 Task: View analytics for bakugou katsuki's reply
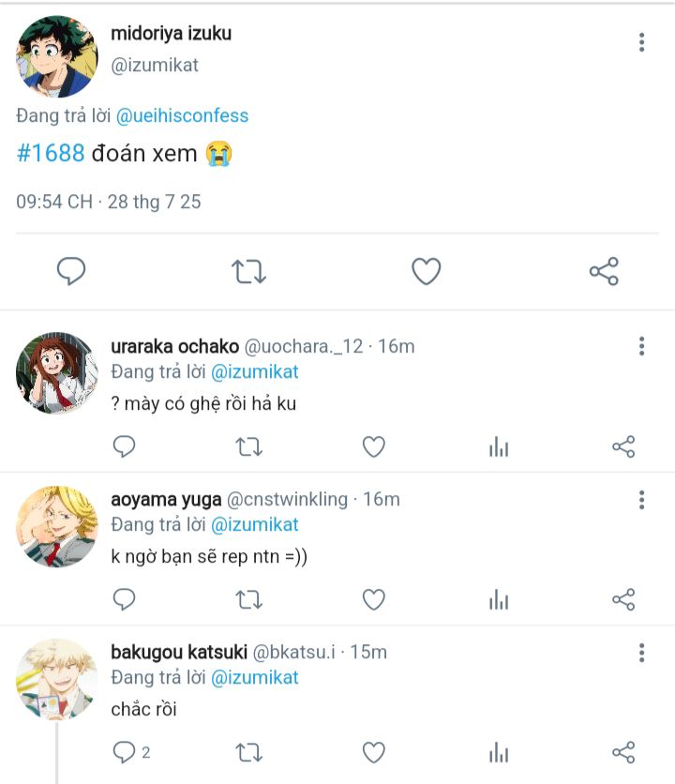[x=499, y=752]
